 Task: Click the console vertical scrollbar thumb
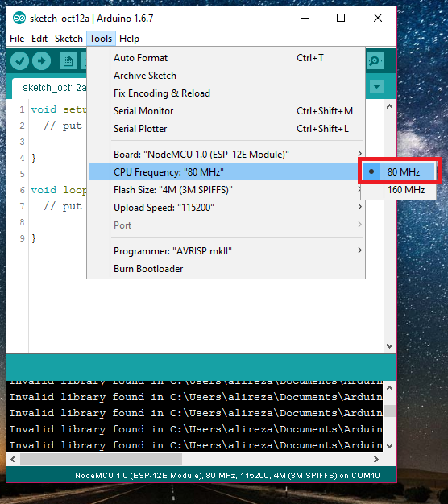click(x=389, y=411)
